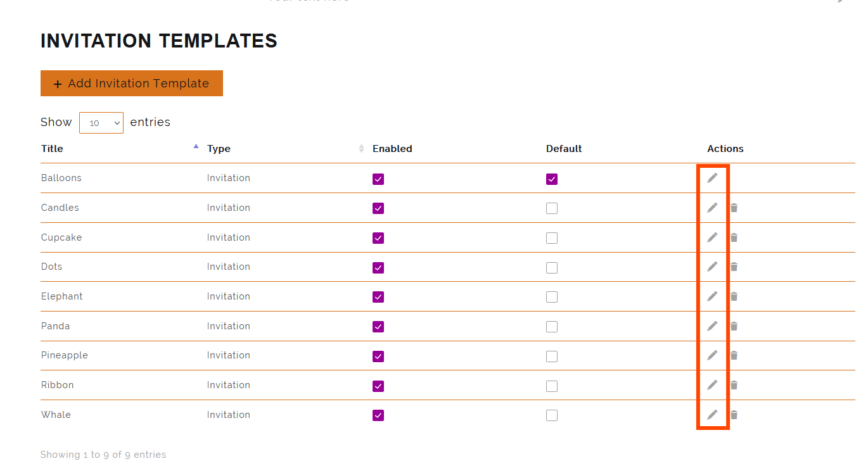This screenshot has width=868, height=473.
Task: Select the Whale title cell
Action: pos(56,415)
